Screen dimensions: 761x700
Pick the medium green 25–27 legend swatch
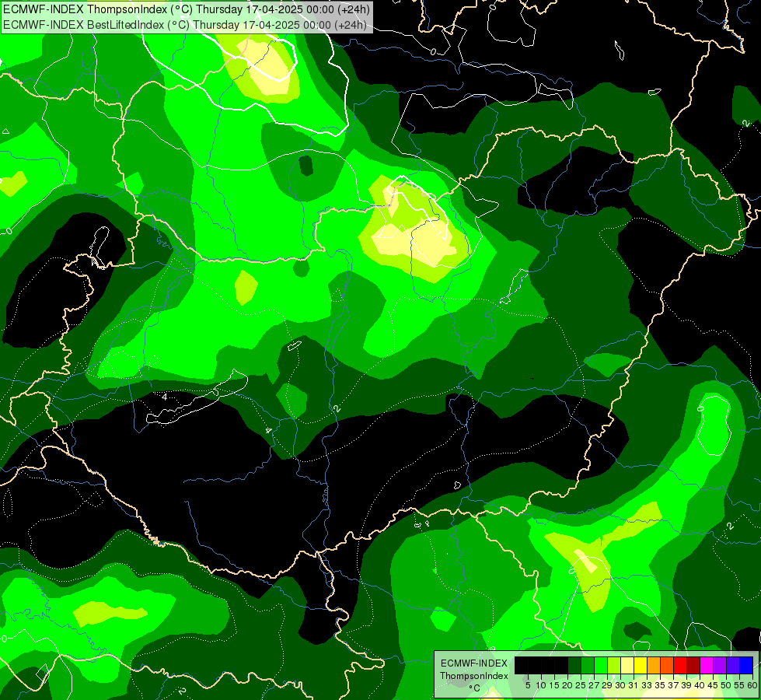tap(588, 665)
